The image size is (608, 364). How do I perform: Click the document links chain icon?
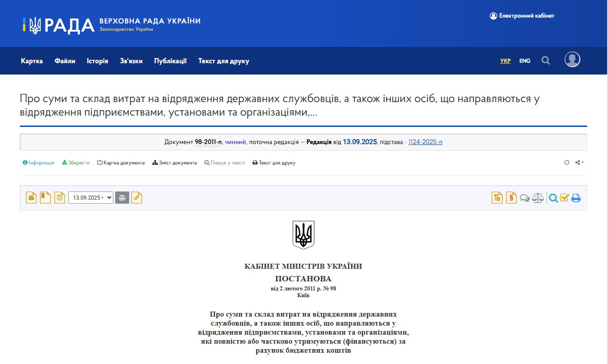(x=137, y=198)
